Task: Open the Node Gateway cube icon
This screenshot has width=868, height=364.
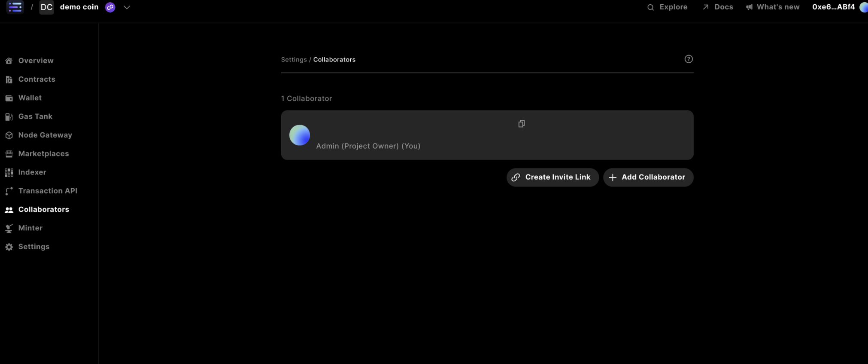Action: coord(9,135)
